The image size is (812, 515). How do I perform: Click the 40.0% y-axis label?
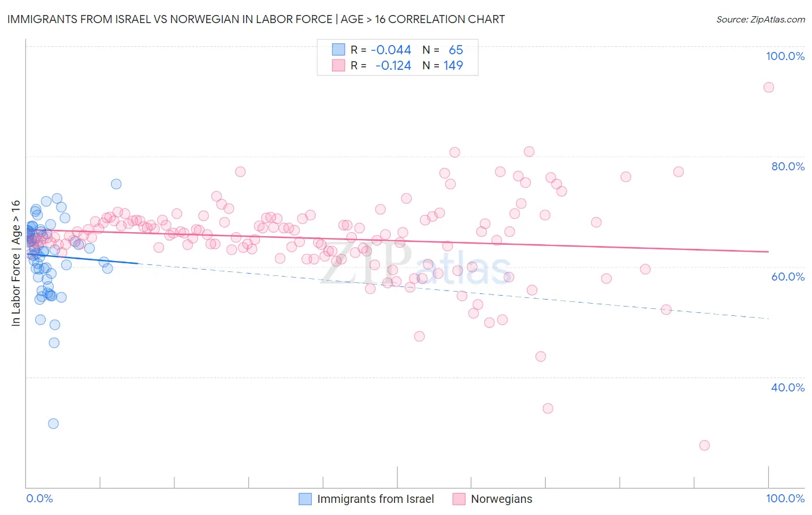coord(788,387)
